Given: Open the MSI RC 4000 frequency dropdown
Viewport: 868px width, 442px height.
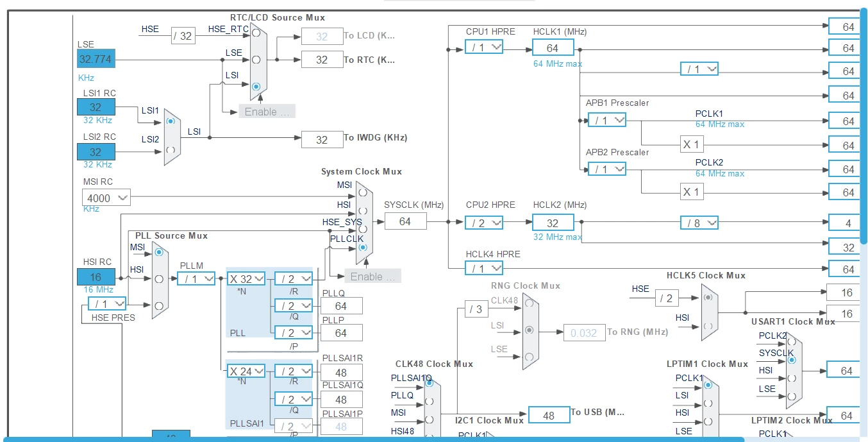Looking at the screenshot, I should (106, 198).
